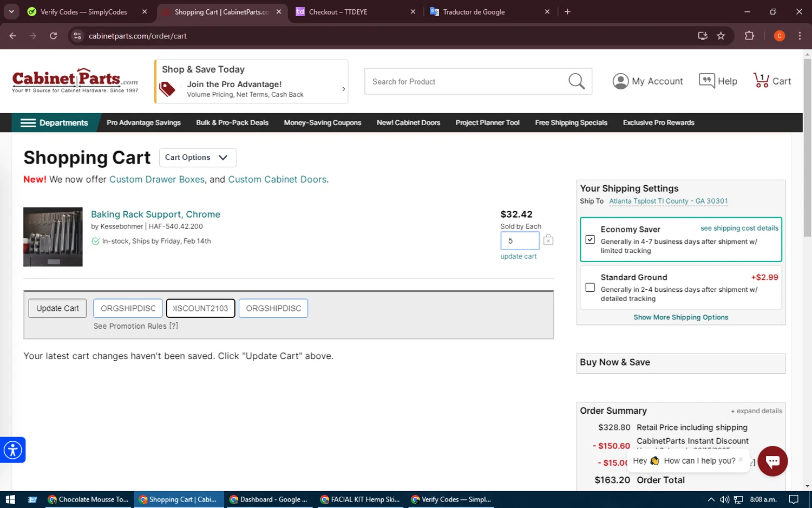Click the browser back arrow

[x=13, y=36]
